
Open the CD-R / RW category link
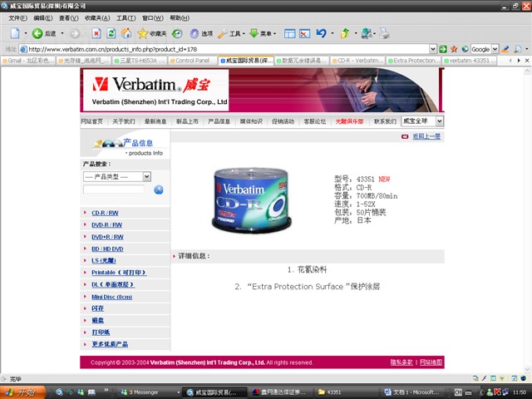pyautogui.click(x=105, y=213)
